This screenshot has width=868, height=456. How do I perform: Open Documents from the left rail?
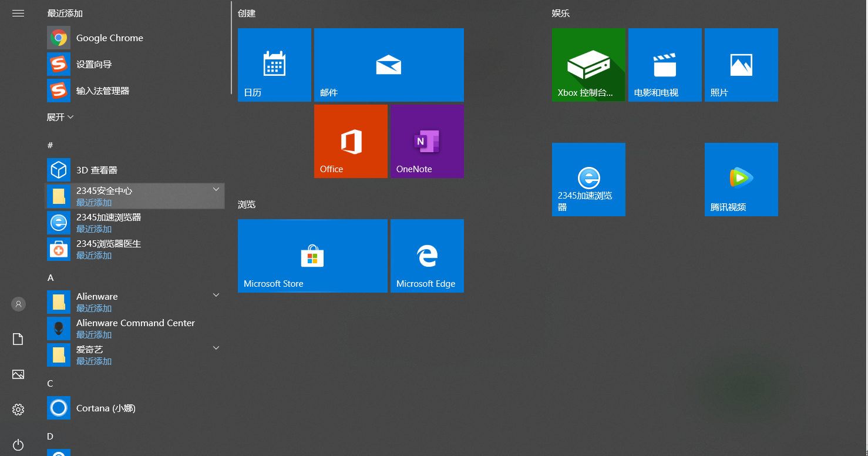click(18, 339)
